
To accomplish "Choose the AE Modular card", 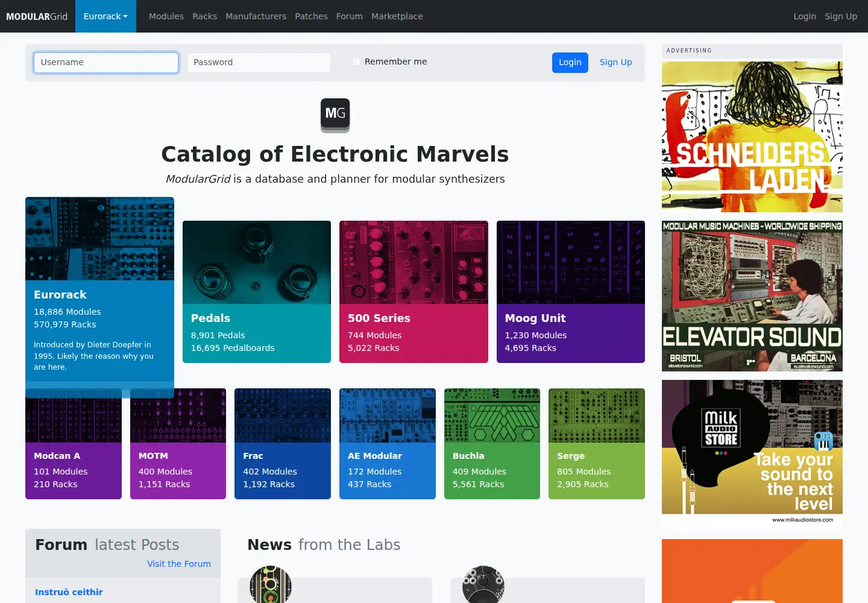I will tap(388, 444).
